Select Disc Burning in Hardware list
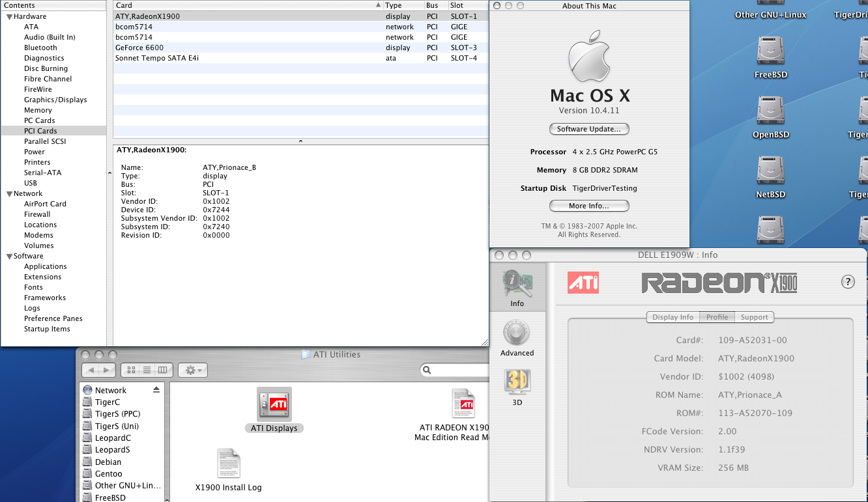868x502 pixels. [46, 68]
